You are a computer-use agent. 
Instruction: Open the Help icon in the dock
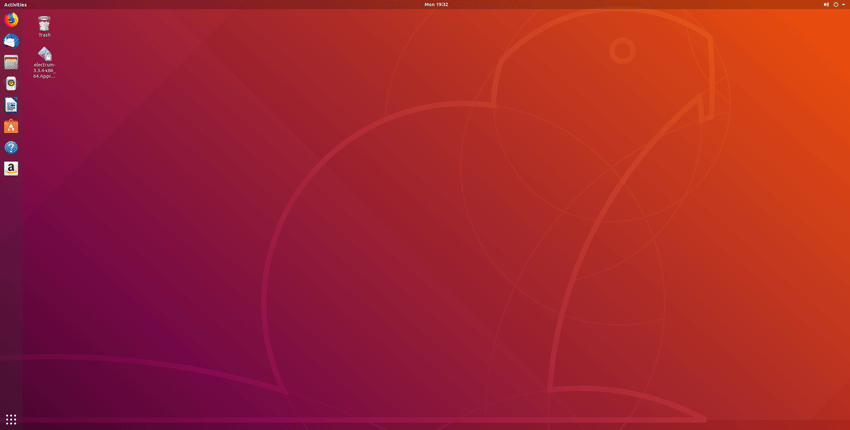point(11,147)
